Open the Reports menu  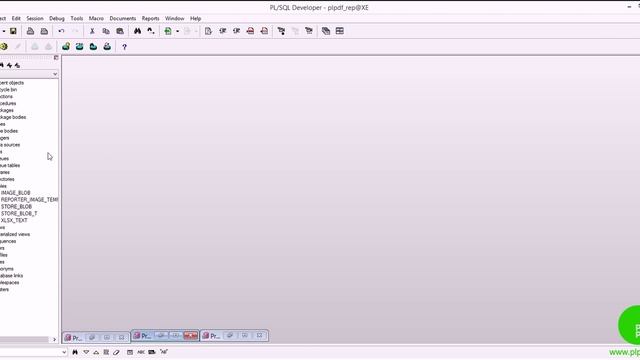151,18
